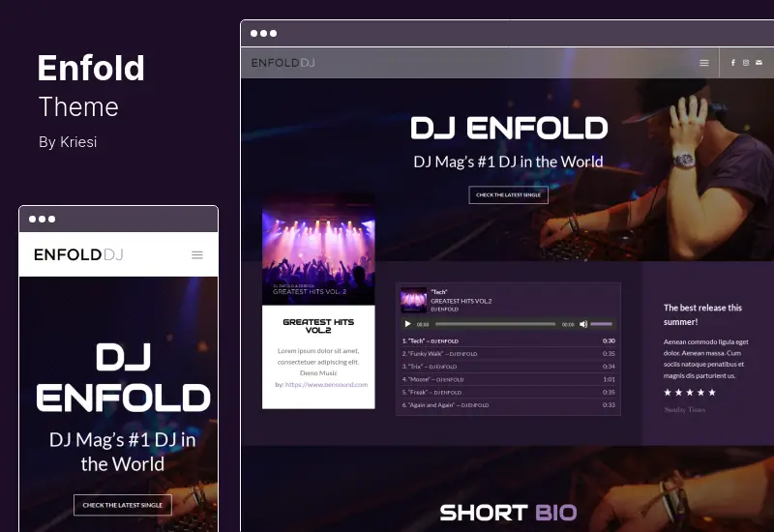Open the bensound.com link

tap(326, 384)
